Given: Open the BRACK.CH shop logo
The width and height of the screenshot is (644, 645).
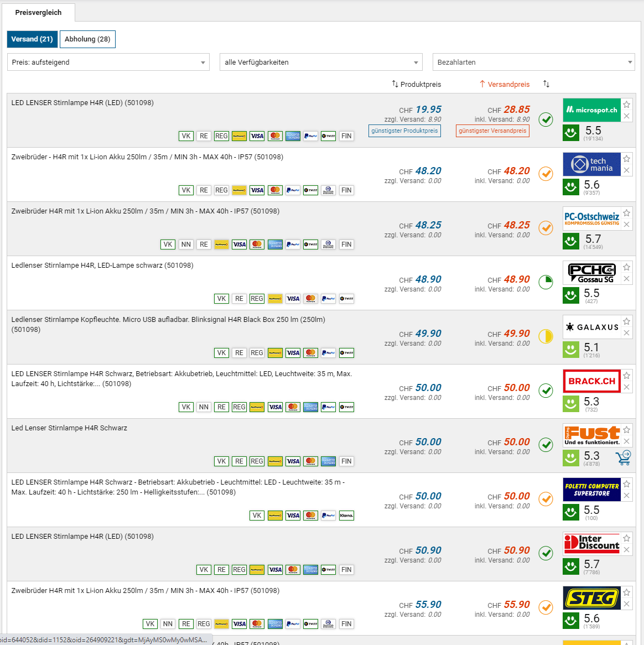Looking at the screenshot, I should (591, 381).
